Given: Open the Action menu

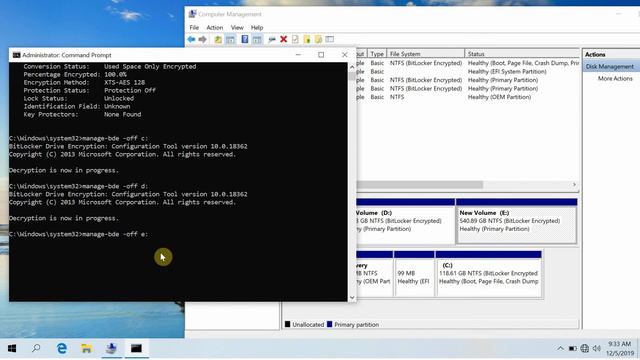Looking at the screenshot, I should point(215,27).
